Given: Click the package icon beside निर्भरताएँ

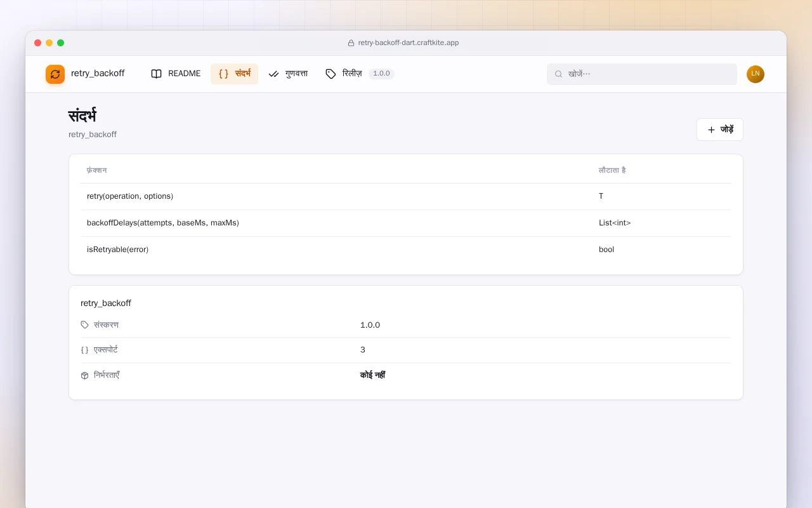Looking at the screenshot, I should [85, 375].
